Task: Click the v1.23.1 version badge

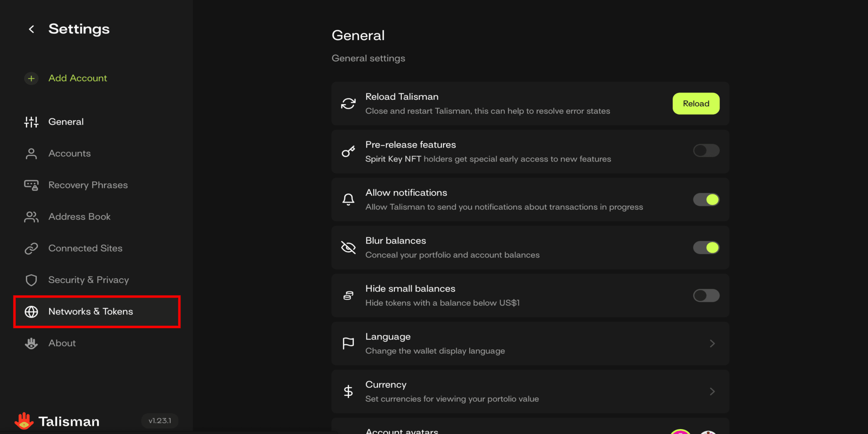Action: pyautogui.click(x=160, y=421)
